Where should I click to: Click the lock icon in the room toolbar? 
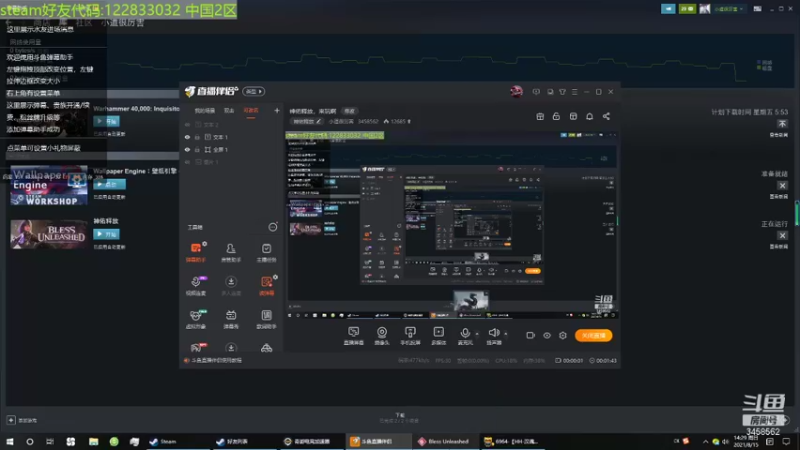(556, 116)
